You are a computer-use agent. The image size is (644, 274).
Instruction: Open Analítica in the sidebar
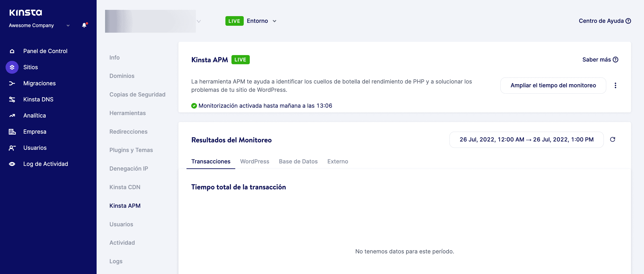(x=34, y=116)
